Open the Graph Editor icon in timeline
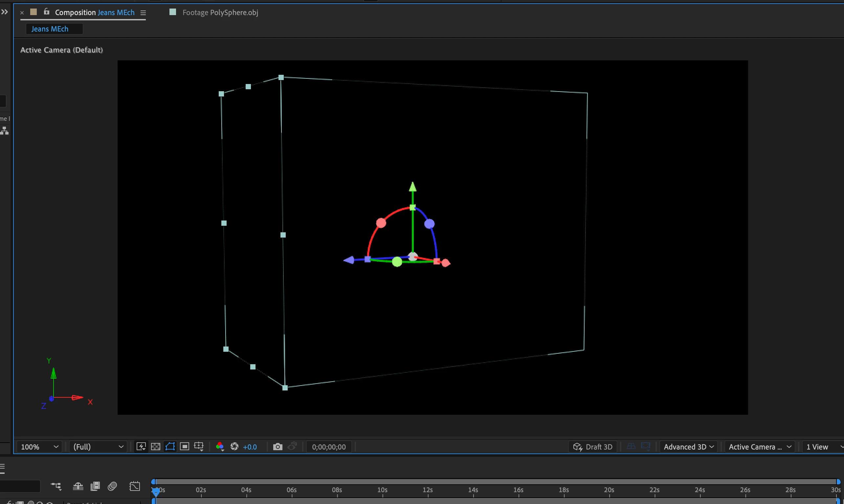Viewport: 844px width, 504px height. [x=135, y=486]
